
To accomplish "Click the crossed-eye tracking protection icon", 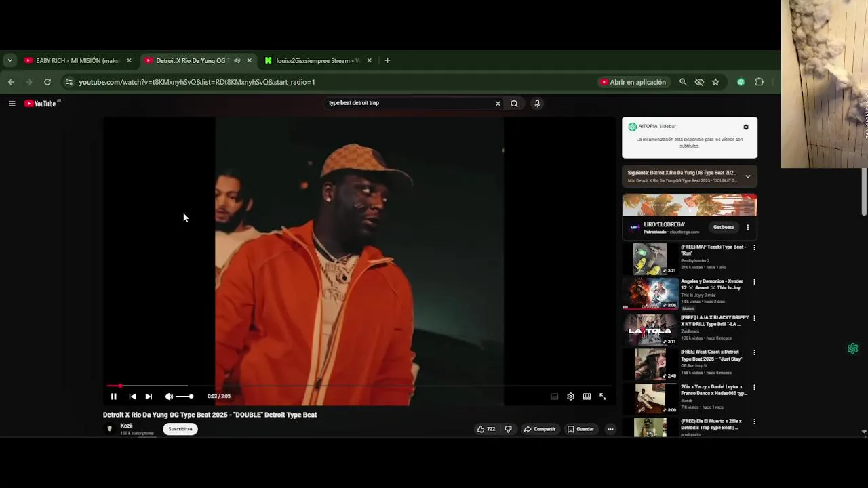I will pyautogui.click(x=699, y=82).
